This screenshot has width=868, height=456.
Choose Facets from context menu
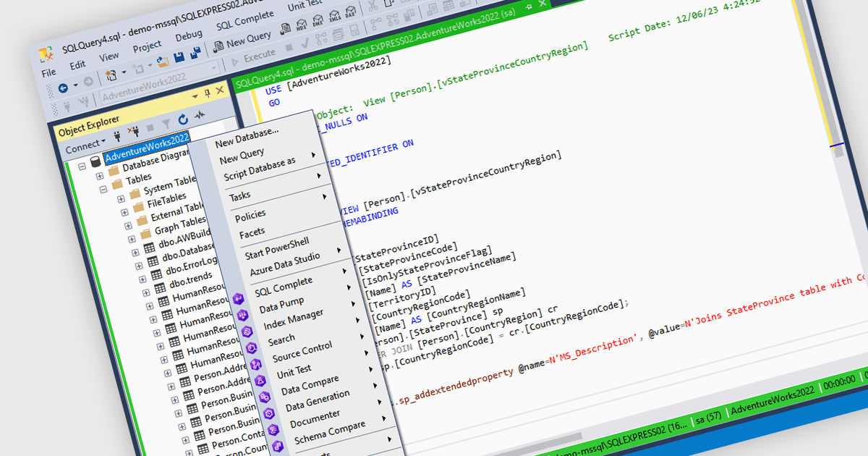(x=252, y=233)
